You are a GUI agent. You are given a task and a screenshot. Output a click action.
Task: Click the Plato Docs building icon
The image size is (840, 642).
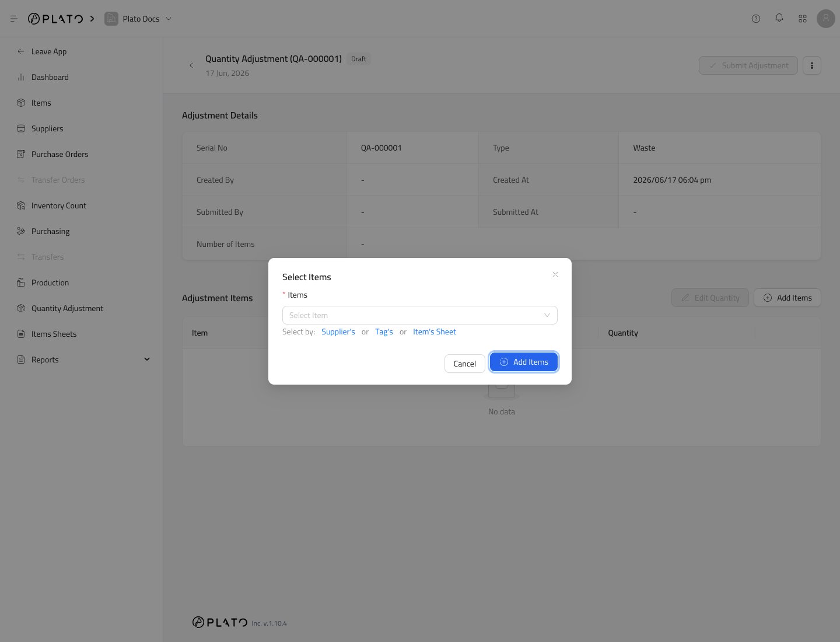[x=111, y=19]
